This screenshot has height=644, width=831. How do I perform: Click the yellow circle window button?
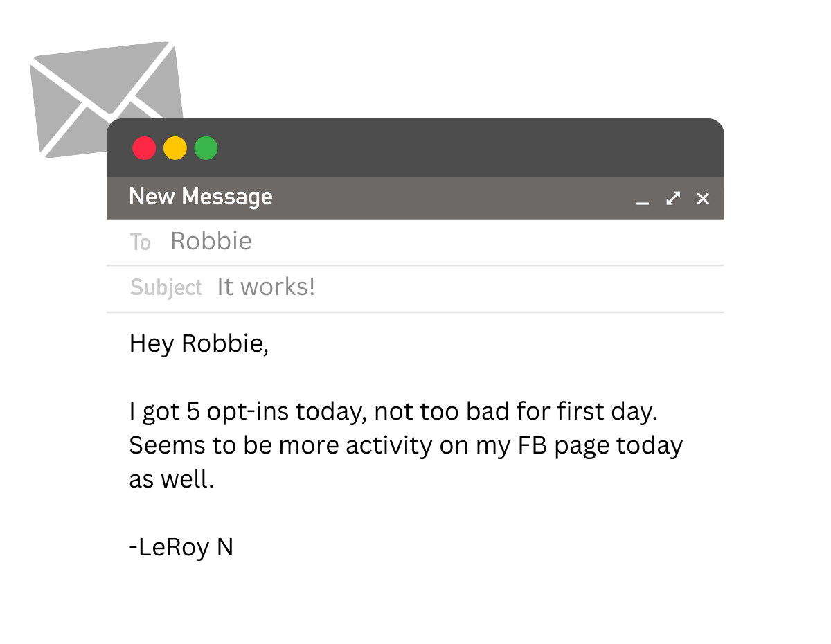coord(175,148)
